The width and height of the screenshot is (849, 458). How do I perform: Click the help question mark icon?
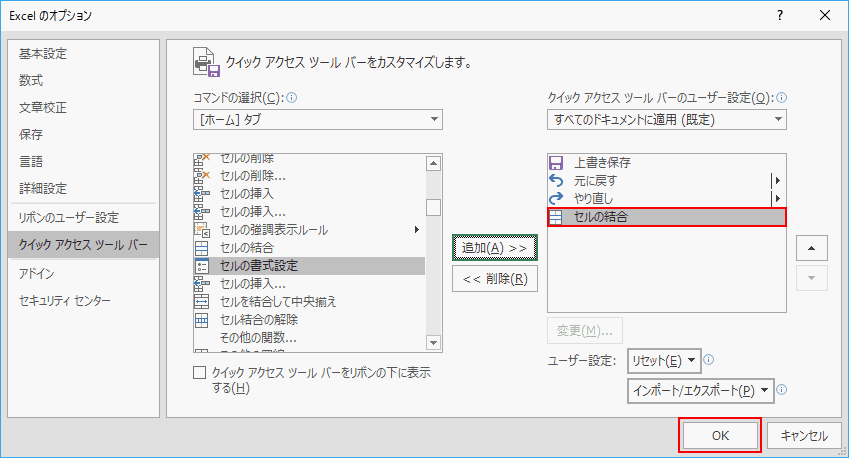[780, 15]
